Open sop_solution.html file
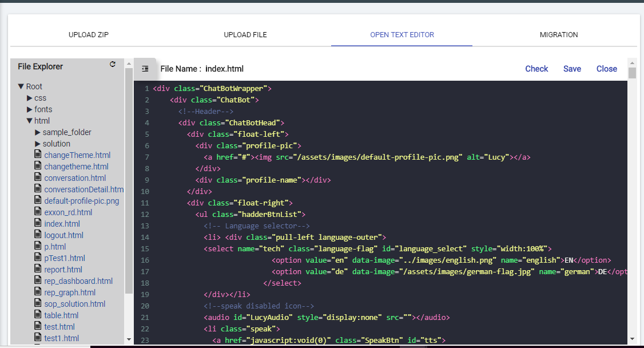644x348 pixels. tap(75, 304)
